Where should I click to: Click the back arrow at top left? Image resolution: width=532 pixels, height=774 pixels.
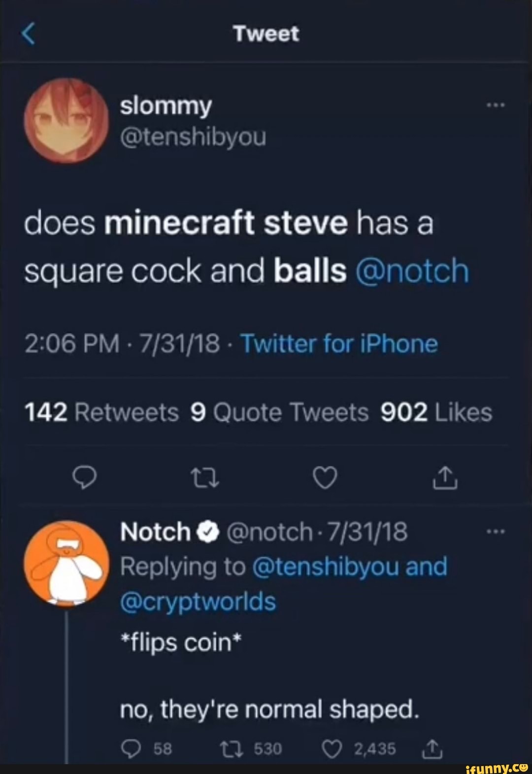(x=28, y=34)
